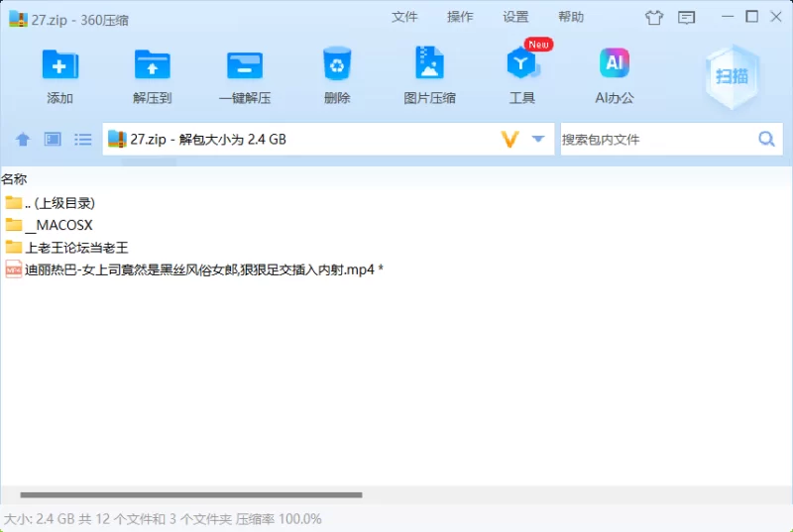Open the 图片压缩 image compression tool

[429, 65]
